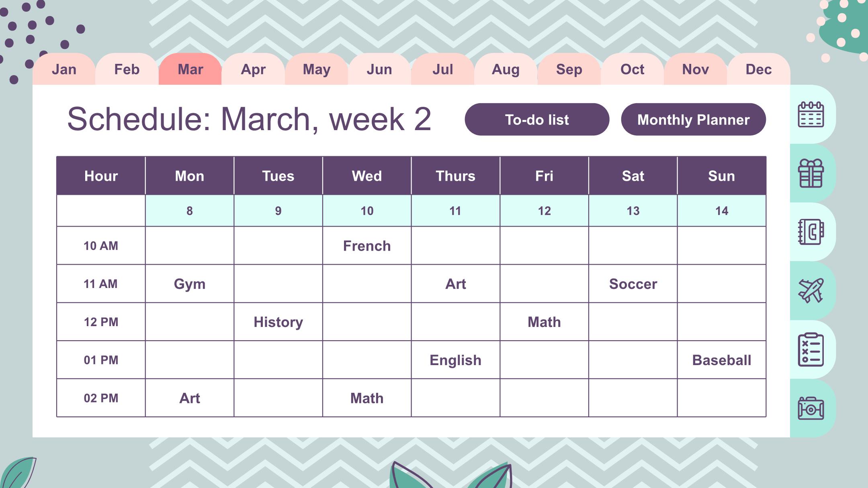Select the airplane travel icon
The width and height of the screenshot is (868, 488).
coord(811,290)
